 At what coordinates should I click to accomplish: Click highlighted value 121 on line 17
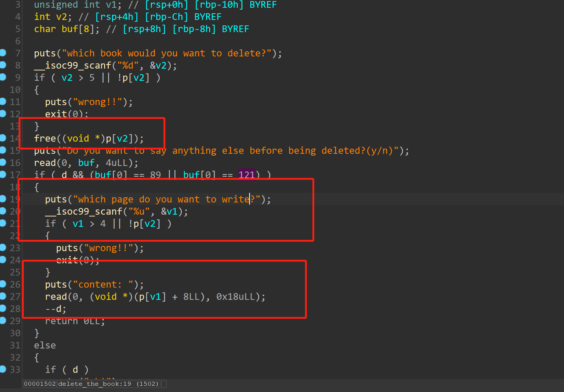coord(247,175)
